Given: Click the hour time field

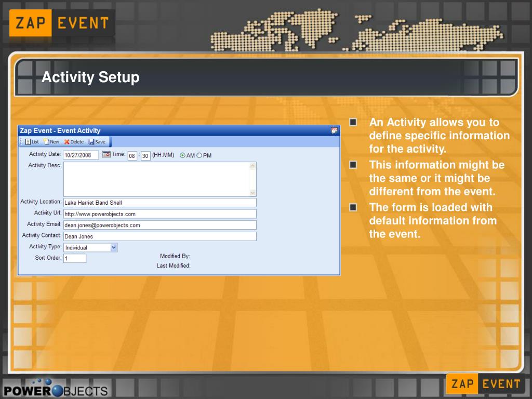Looking at the screenshot, I should pos(132,156).
